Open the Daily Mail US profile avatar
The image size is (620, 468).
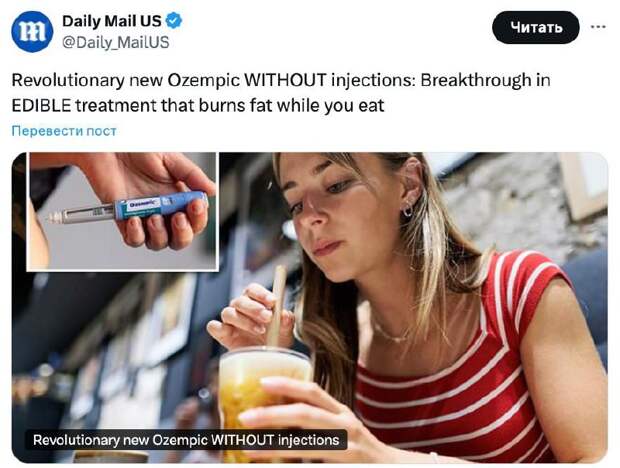tap(32, 32)
